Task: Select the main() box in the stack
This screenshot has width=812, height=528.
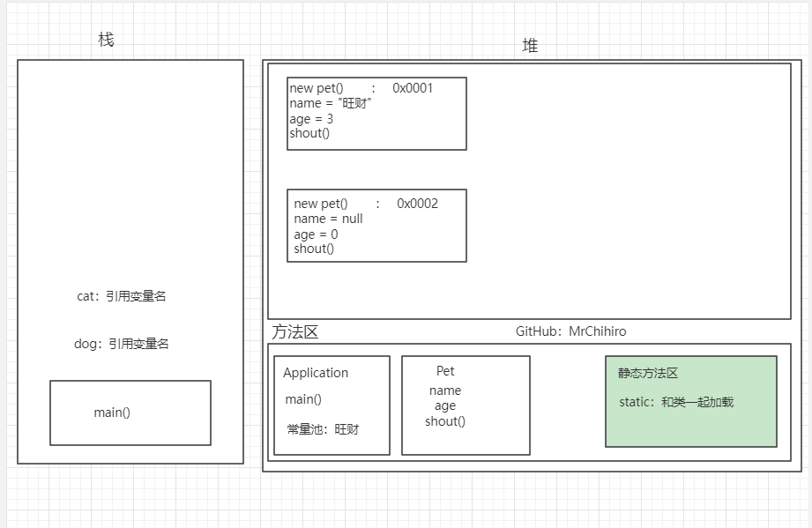Action: 130,413
